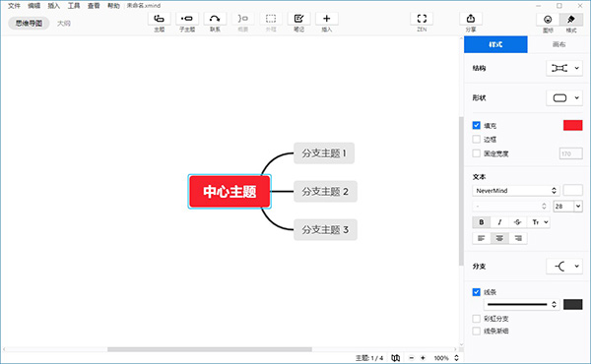Open the 文件 (File) menu

pos(14,6)
